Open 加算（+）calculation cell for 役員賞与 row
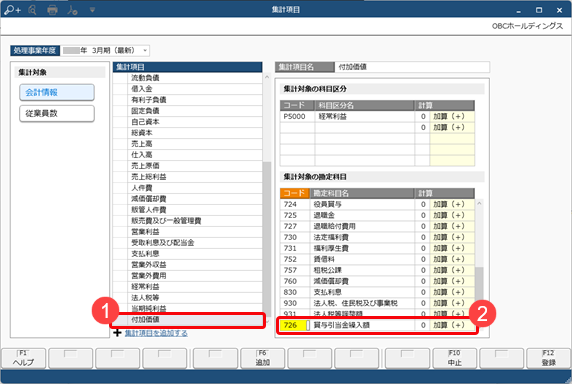 pyautogui.click(x=452, y=204)
